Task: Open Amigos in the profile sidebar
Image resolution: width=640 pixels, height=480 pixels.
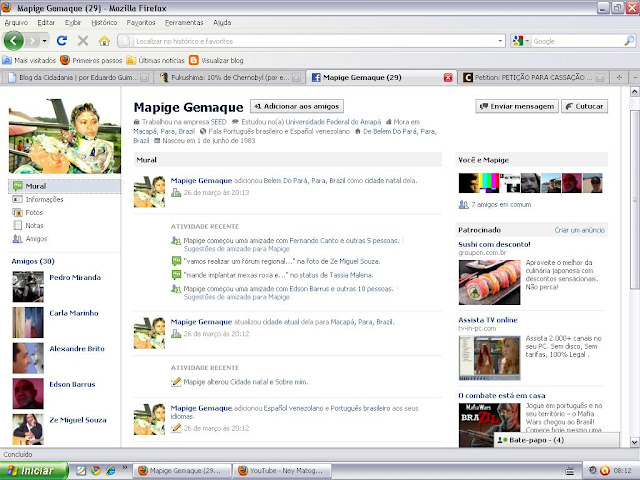Action: tap(30, 238)
